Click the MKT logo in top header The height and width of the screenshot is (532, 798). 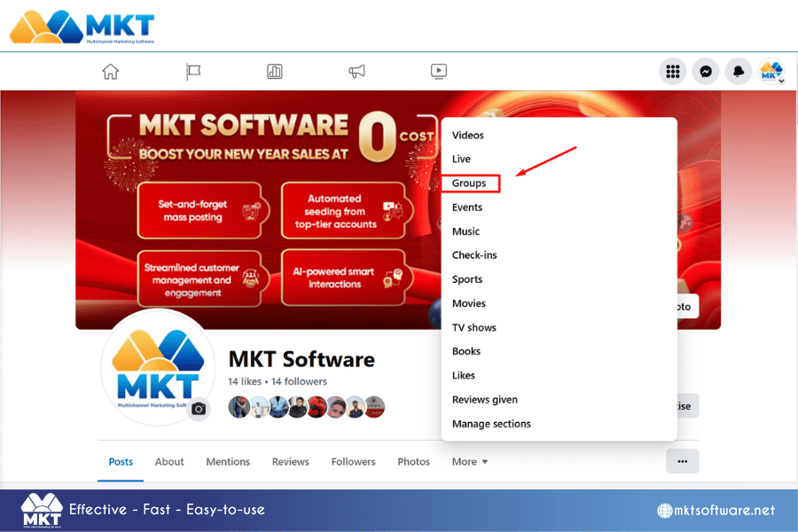click(82, 27)
